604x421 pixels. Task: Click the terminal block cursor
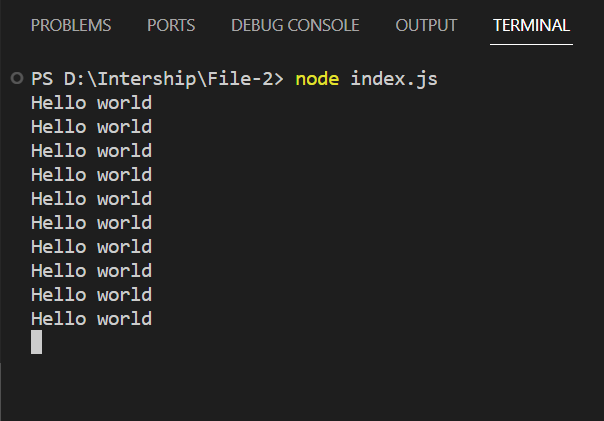37,342
